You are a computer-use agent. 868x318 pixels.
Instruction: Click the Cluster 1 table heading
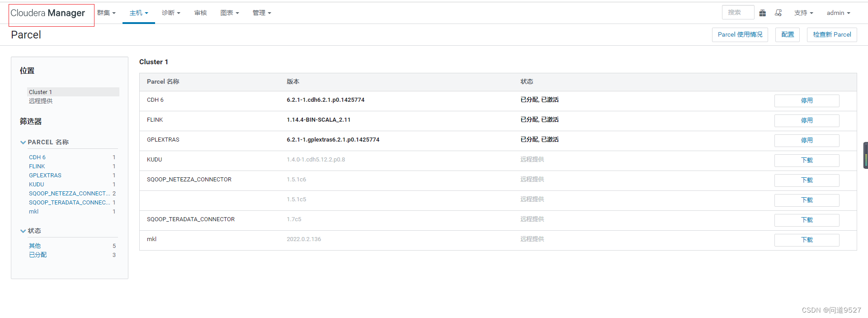[154, 62]
